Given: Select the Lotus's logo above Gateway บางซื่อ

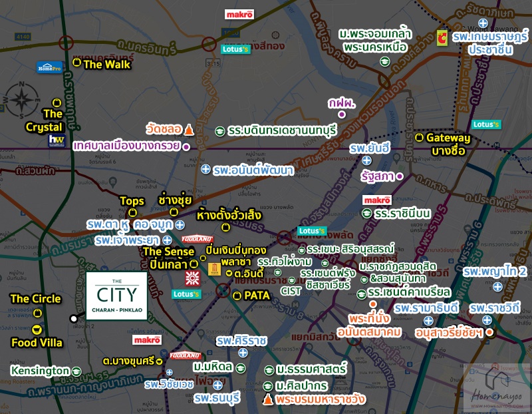Looking at the screenshot, I should pyautogui.click(x=486, y=124).
